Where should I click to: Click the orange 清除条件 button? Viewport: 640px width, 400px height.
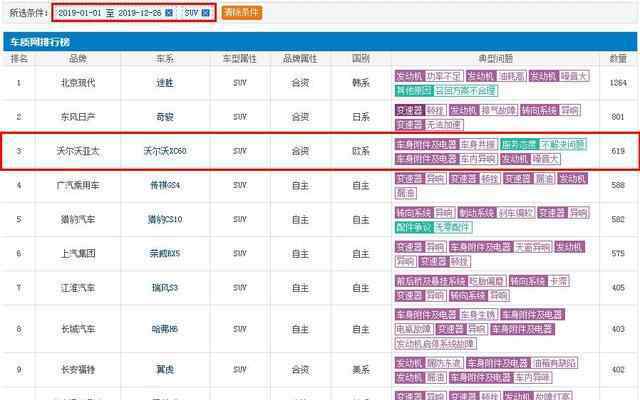tap(242, 12)
